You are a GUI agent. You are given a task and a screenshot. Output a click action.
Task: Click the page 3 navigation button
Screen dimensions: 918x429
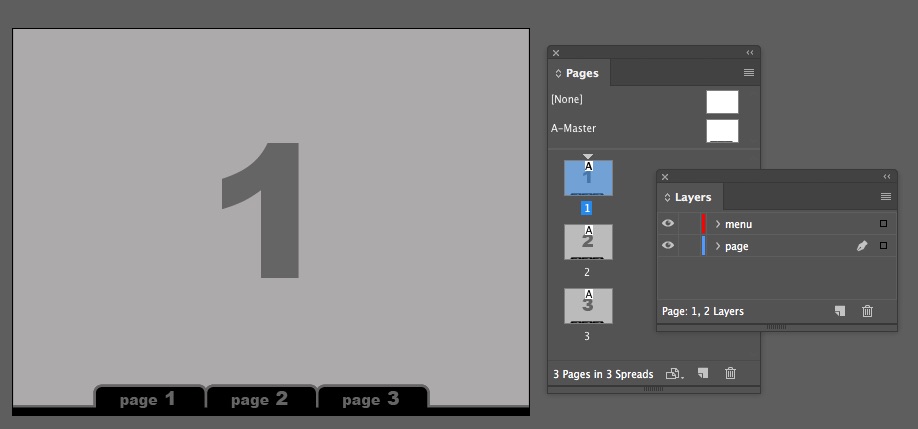[x=371, y=399]
